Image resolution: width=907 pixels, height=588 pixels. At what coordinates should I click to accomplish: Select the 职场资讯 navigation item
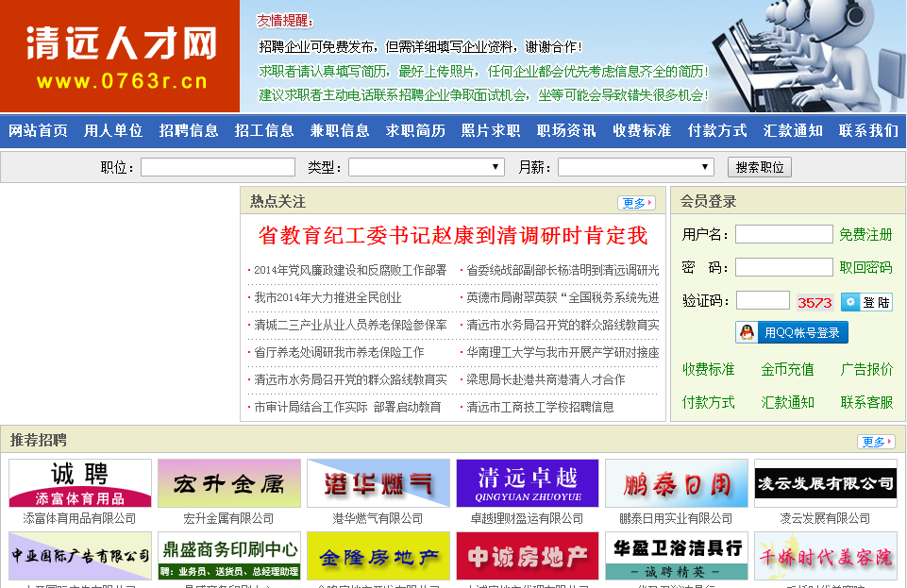click(x=566, y=130)
